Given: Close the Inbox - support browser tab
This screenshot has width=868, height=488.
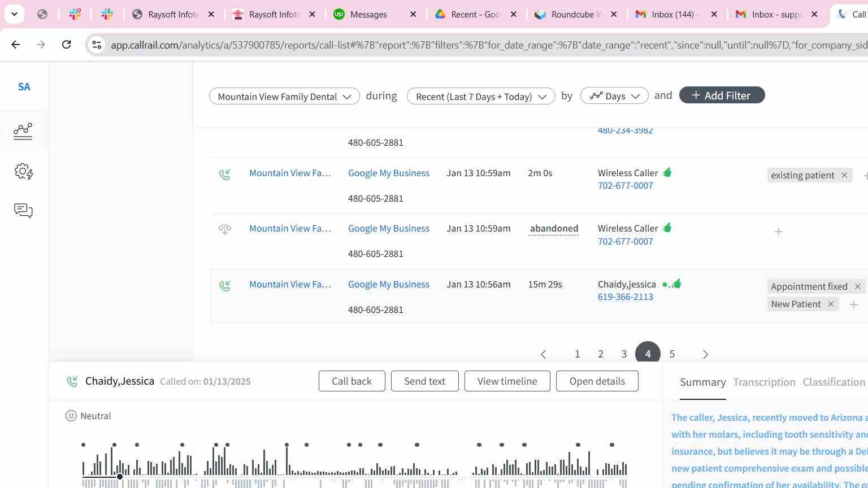Looking at the screenshot, I should [x=814, y=14].
